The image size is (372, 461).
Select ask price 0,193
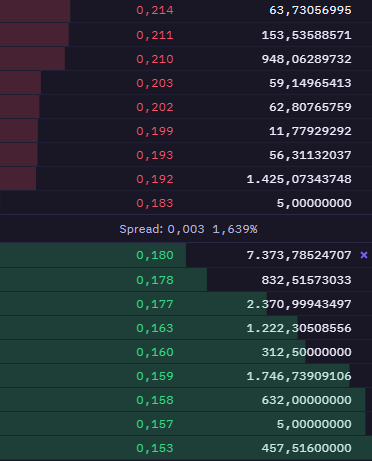pos(155,155)
